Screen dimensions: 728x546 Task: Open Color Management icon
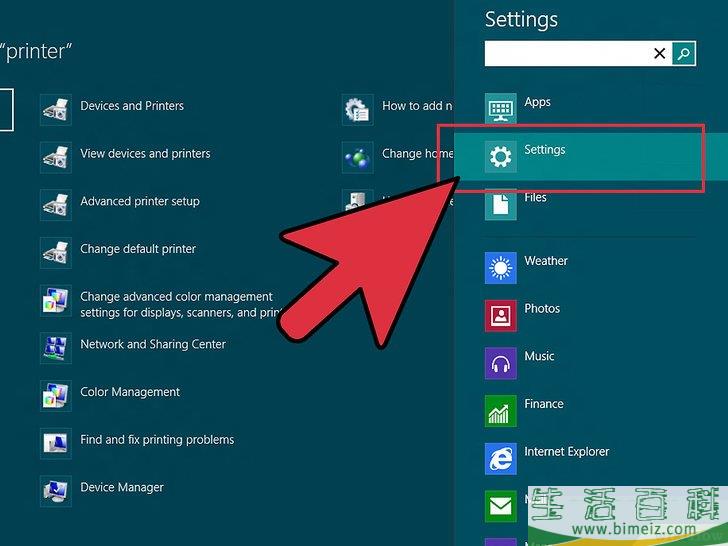[x=56, y=395]
